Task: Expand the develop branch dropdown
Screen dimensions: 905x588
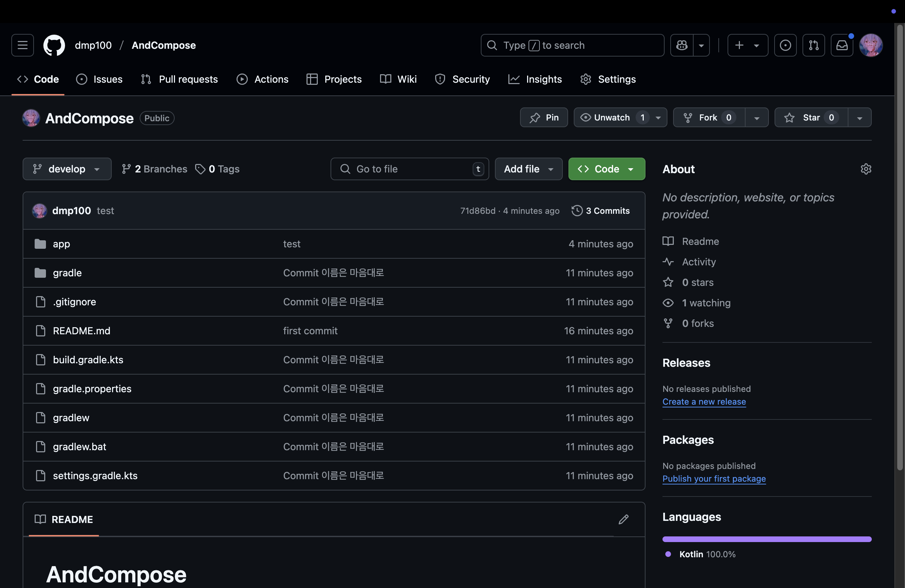Action: (67, 169)
